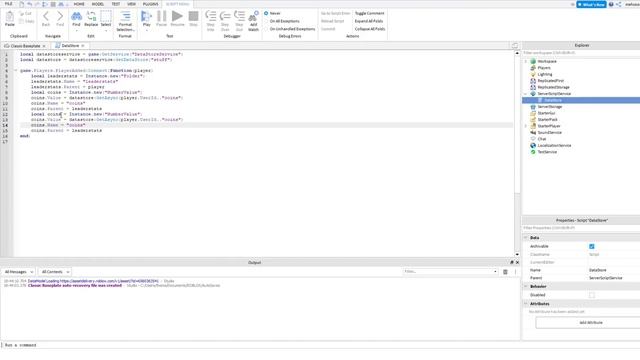Screen dimensions: 640x360
Task: Collapse the code fold at line 4
Action: [16, 71]
